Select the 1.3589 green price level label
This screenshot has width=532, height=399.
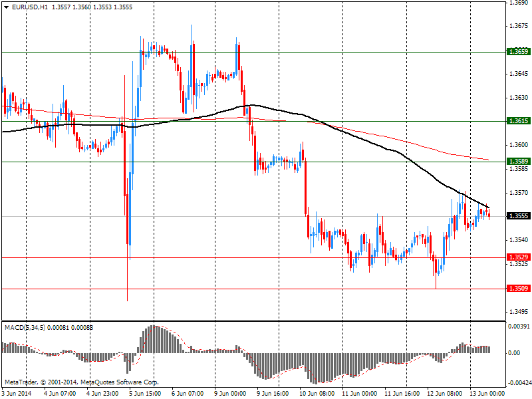(x=518, y=161)
